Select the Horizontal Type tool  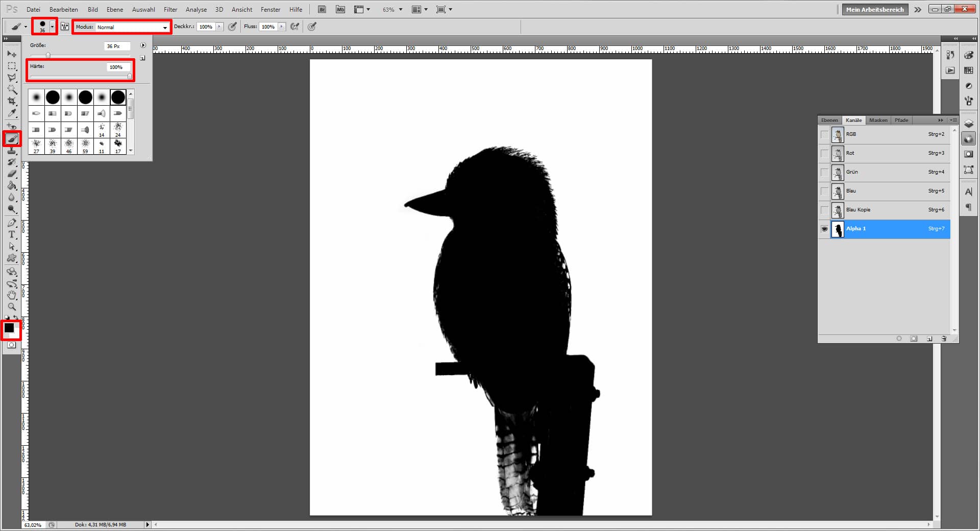coord(11,235)
